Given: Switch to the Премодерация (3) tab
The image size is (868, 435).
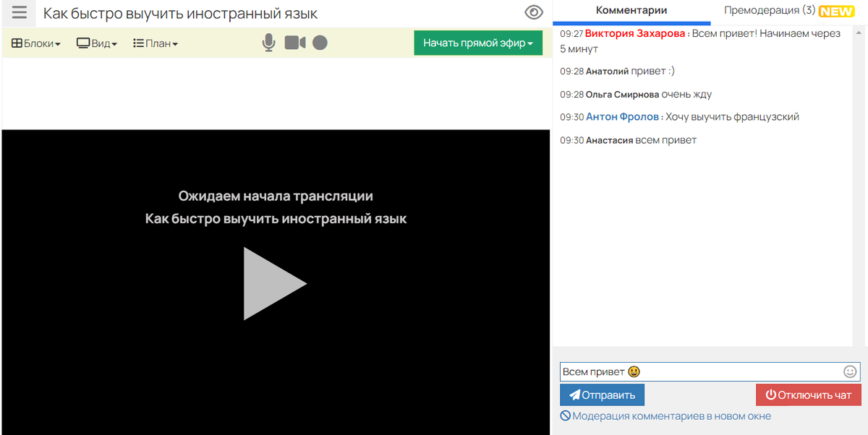Looking at the screenshot, I should pos(770,11).
